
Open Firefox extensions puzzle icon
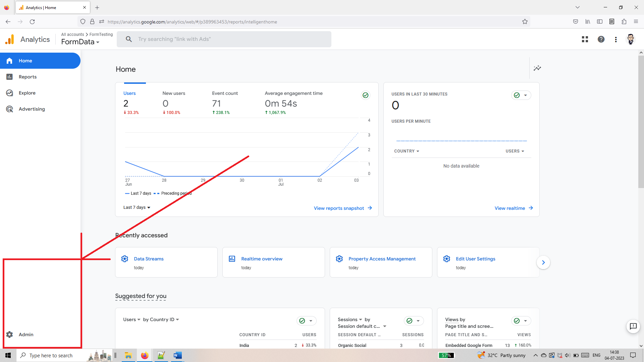coord(624,22)
